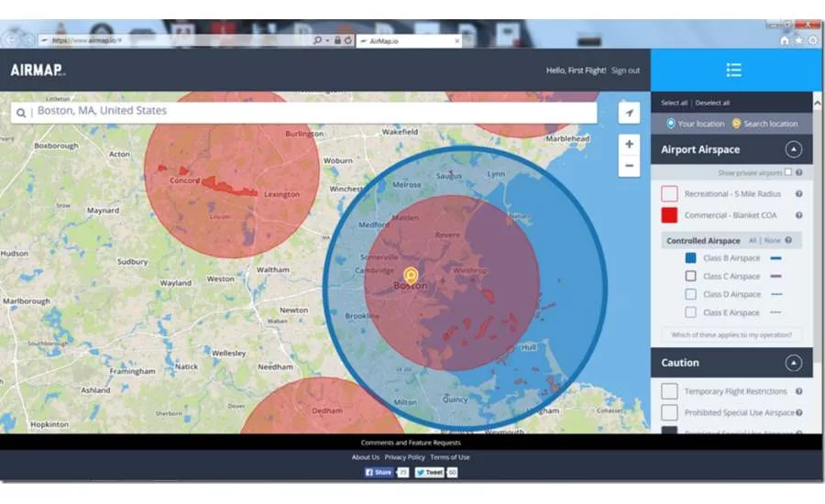Click the lock security icon in address bar
Screen dimensions: 825x504
click(x=337, y=40)
